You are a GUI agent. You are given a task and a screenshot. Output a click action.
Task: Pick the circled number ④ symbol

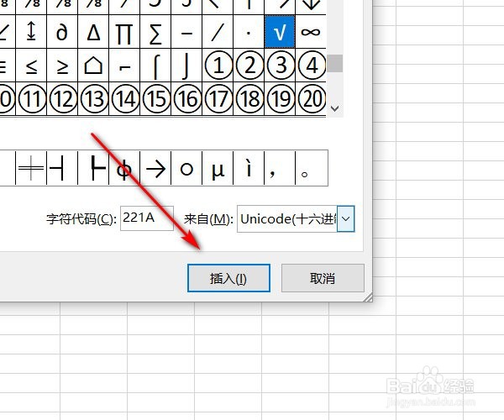[x=311, y=66]
